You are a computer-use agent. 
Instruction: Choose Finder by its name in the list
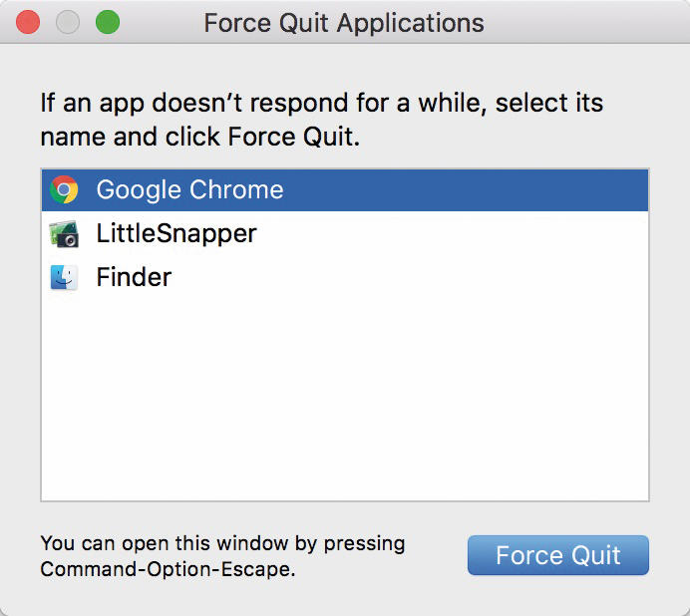coord(134,277)
